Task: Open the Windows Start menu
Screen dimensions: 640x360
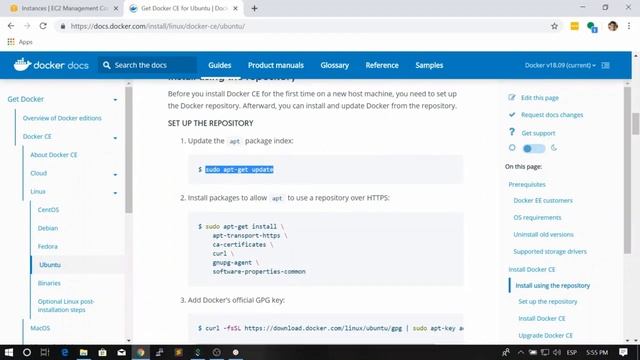Action: point(8,352)
